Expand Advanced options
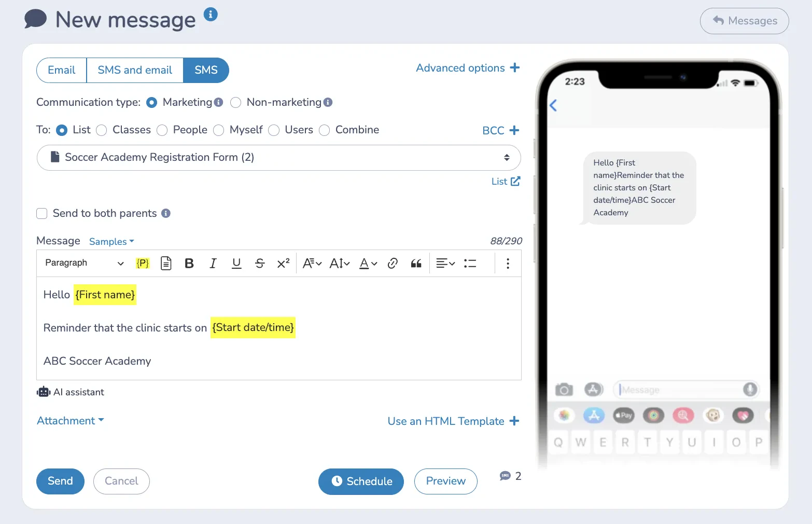 click(x=468, y=68)
